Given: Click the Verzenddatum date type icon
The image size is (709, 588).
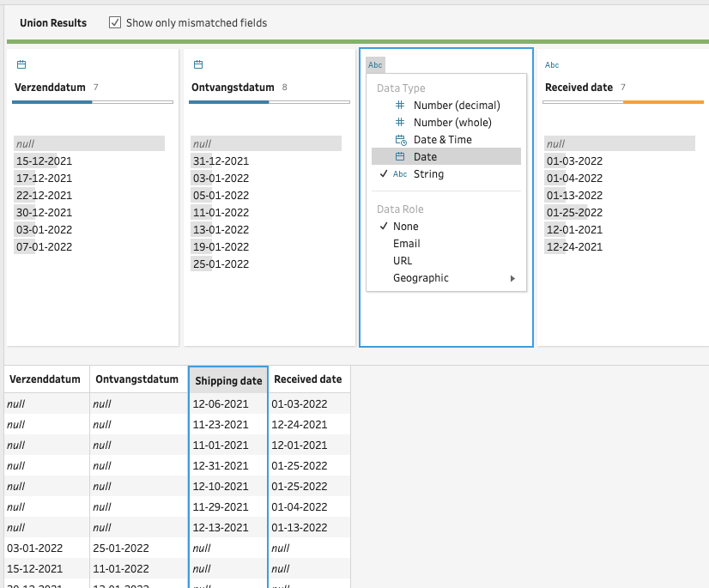Looking at the screenshot, I should (x=21, y=64).
